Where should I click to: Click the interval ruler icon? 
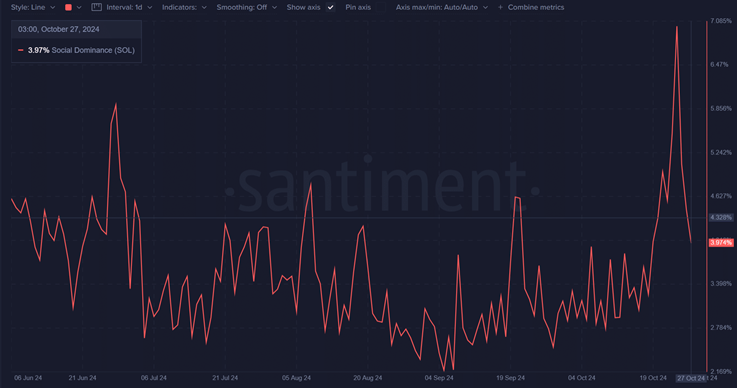click(96, 8)
